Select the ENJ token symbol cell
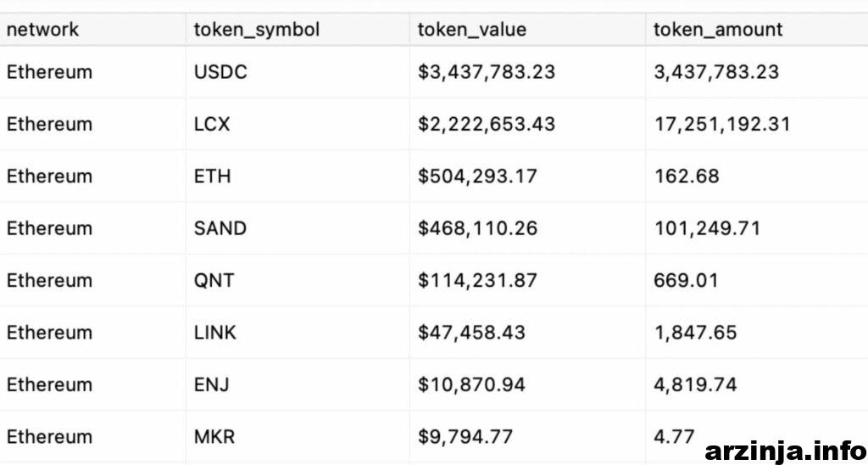The image size is (868, 465). click(x=298, y=384)
